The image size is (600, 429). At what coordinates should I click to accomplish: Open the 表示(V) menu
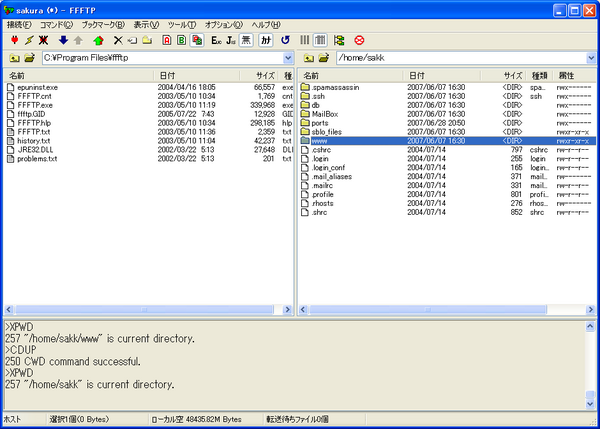coord(146,25)
